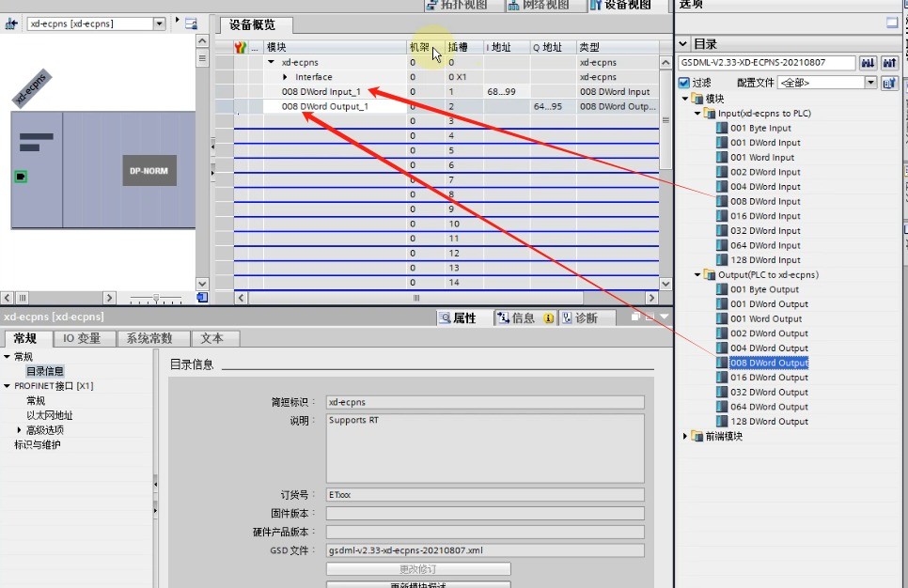908x588 pixels.
Task: Collapse the Output(PLC to xd-ecpns) folder
Action: [697, 275]
